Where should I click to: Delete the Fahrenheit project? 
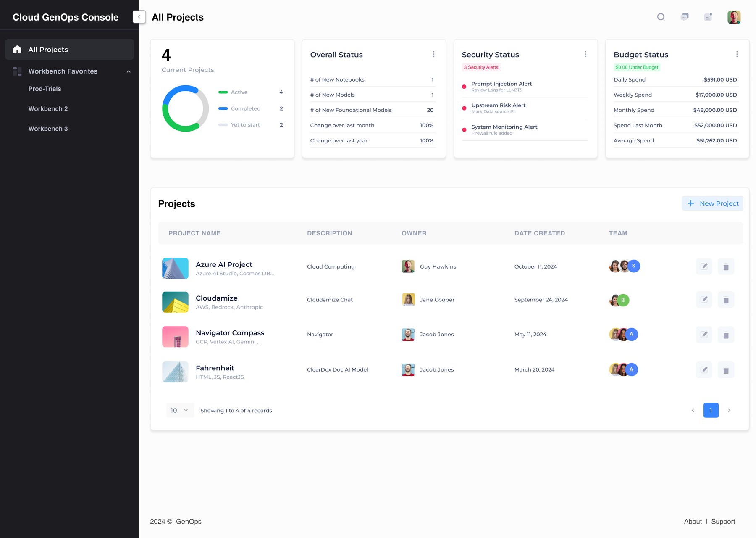(726, 370)
